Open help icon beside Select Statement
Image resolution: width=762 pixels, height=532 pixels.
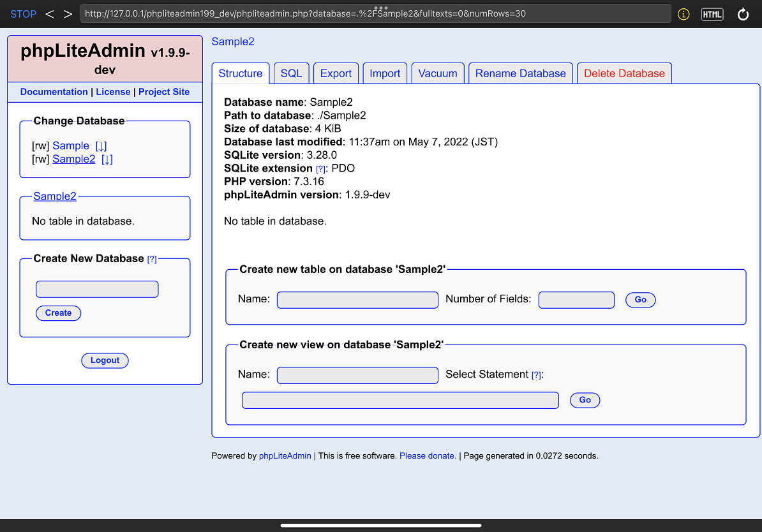[536, 375]
